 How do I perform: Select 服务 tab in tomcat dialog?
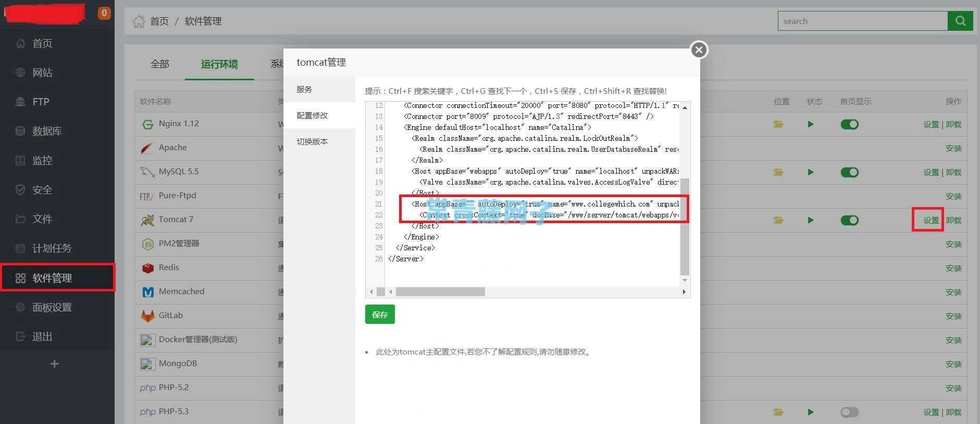(x=319, y=89)
